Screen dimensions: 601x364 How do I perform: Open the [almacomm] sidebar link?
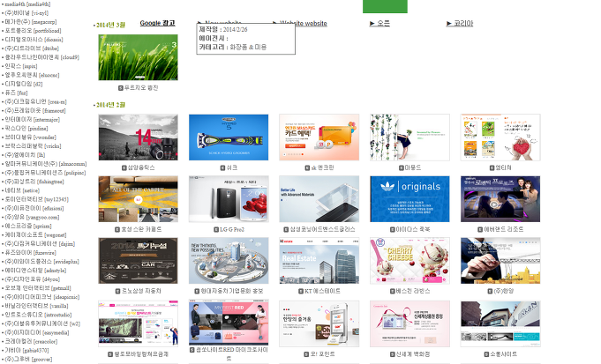click(x=46, y=163)
